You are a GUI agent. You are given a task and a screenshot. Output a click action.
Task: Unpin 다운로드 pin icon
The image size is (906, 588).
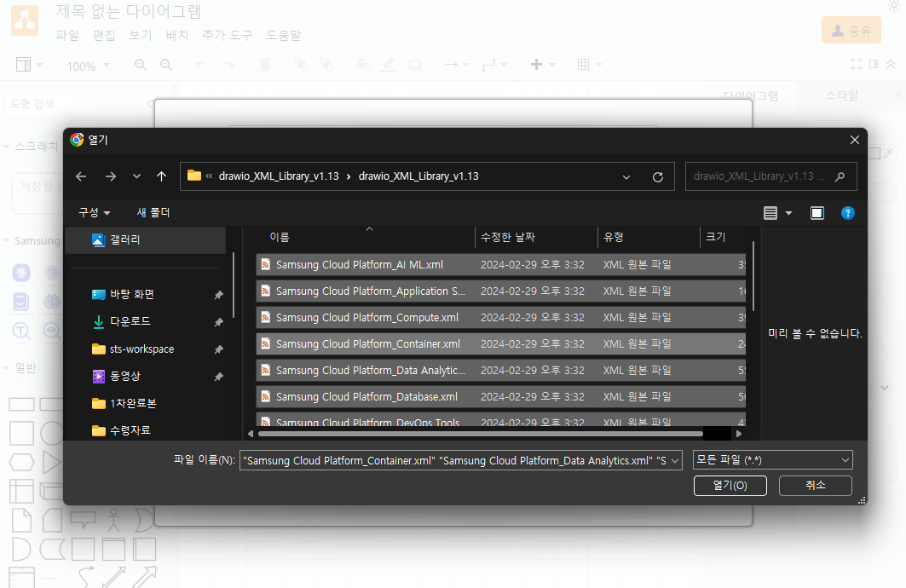[x=218, y=322]
